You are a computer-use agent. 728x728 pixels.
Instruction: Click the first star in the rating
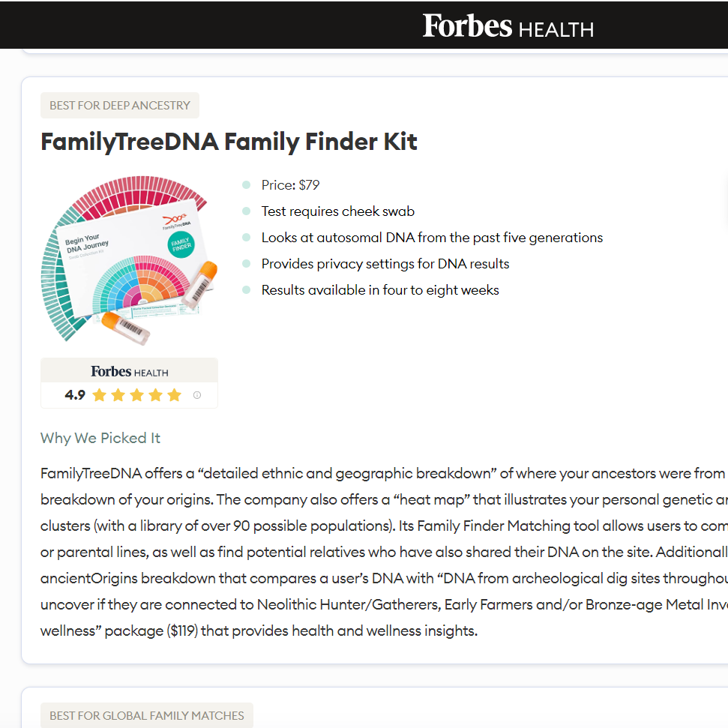99,395
